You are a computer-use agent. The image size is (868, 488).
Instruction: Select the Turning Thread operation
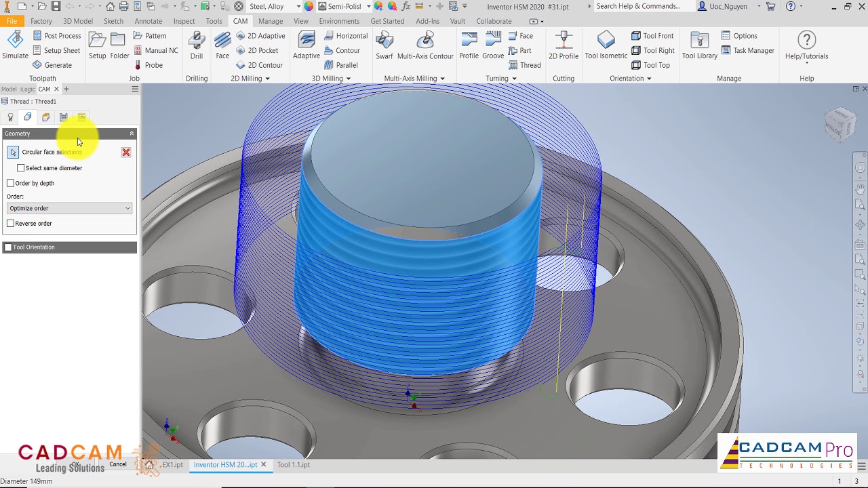point(524,65)
